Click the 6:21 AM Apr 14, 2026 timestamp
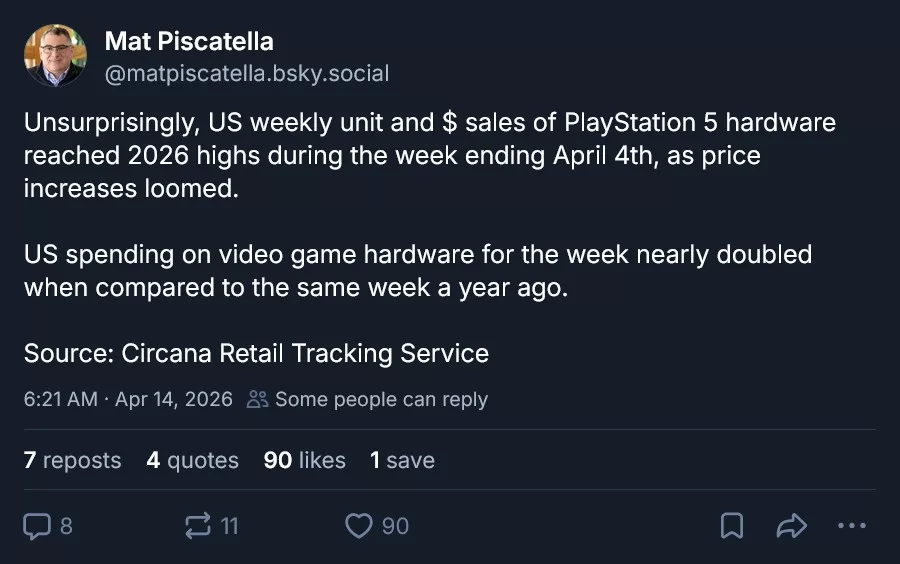 128,400
